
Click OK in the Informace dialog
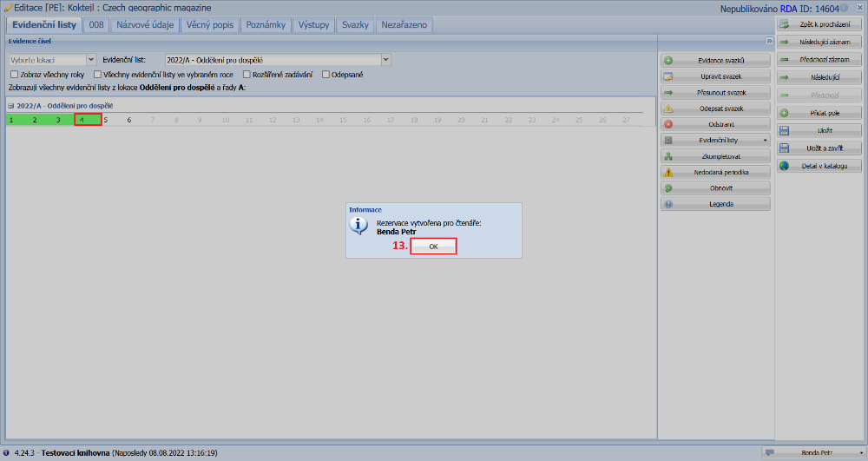(x=433, y=247)
